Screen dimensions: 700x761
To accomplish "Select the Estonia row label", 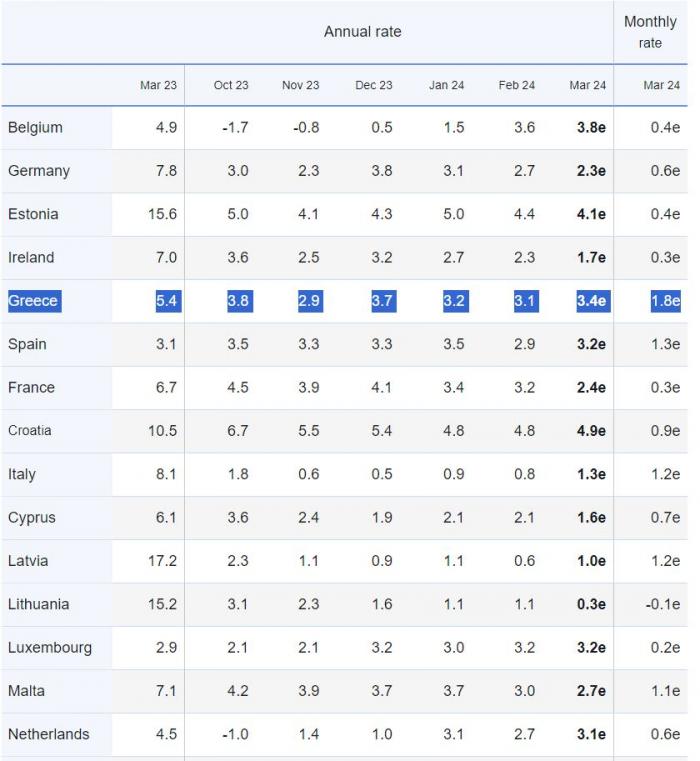I will (x=33, y=214).
